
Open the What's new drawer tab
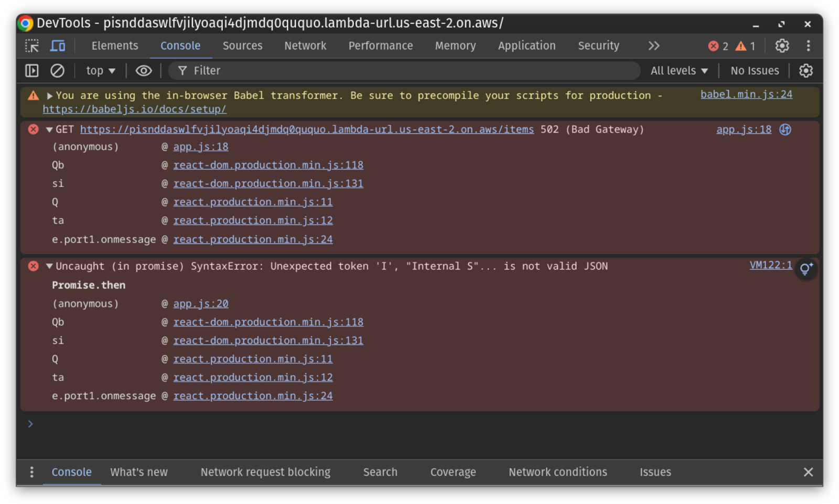pos(139,473)
